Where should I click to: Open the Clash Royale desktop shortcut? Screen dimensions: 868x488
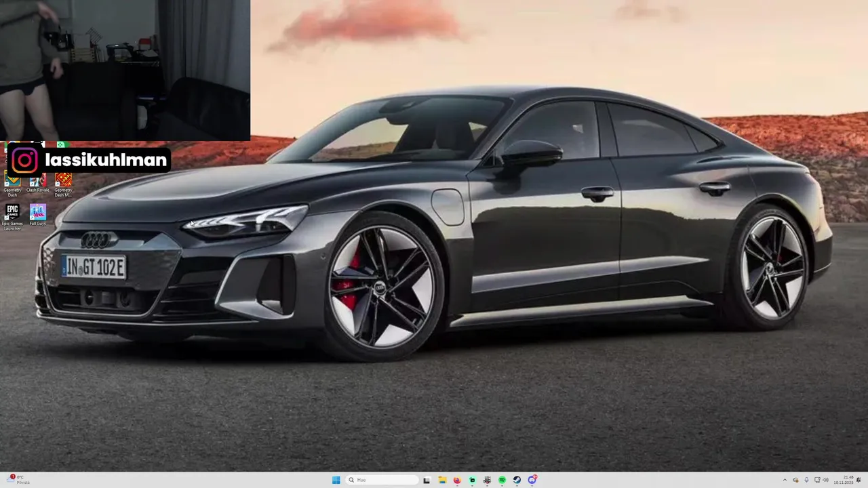(x=38, y=182)
